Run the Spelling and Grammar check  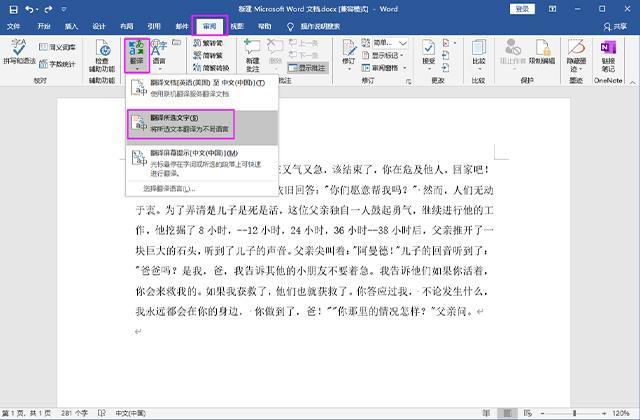[19, 52]
